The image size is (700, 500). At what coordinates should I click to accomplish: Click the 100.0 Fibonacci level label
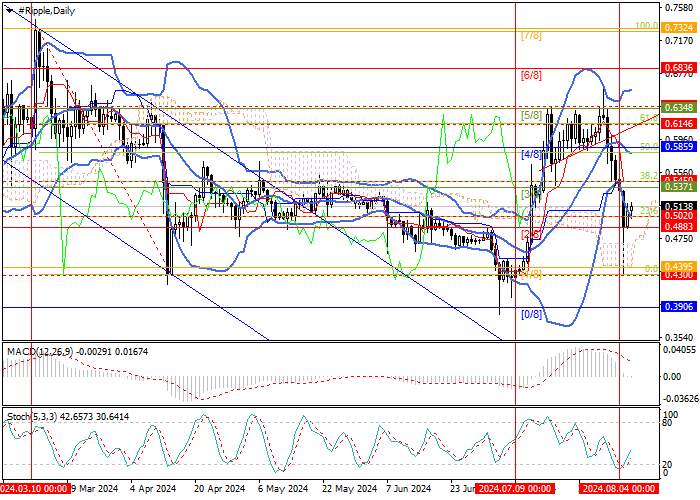click(646, 26)
